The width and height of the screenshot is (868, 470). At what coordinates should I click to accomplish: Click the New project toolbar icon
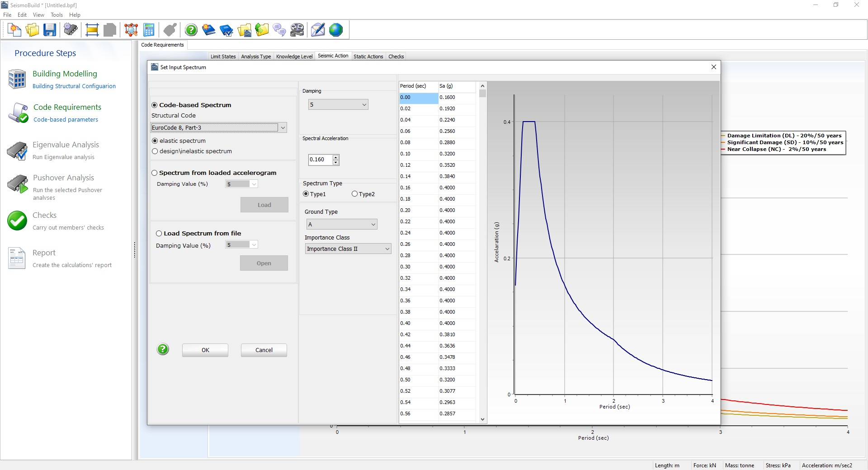(x=14, y=30)
